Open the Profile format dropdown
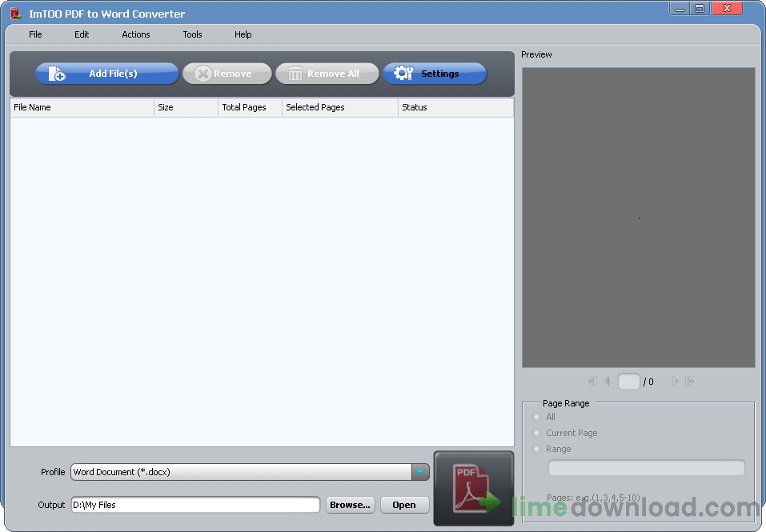Viewport: 766px width, 532px height. pyautogui.click(x=421, y=472)
